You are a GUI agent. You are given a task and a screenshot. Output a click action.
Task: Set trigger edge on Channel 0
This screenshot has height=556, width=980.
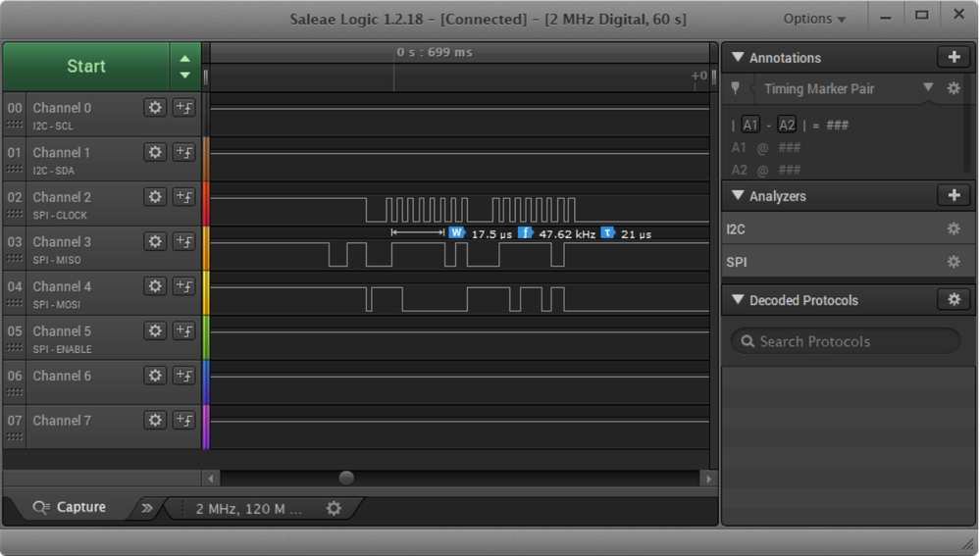click(x=183, y=108)
